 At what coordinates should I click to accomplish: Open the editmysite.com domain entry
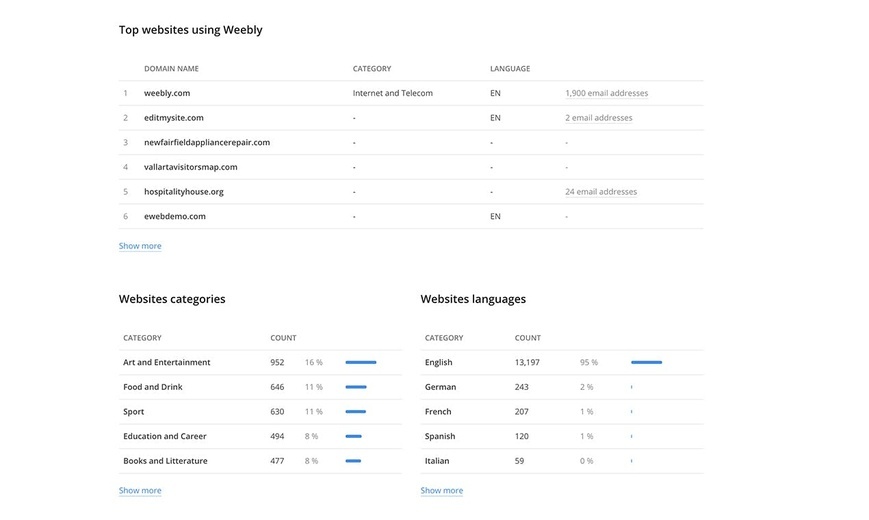tap(173, 118)
